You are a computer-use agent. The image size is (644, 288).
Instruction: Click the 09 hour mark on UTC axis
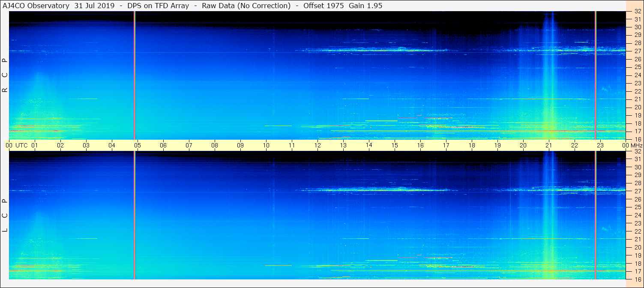[240, 145]
